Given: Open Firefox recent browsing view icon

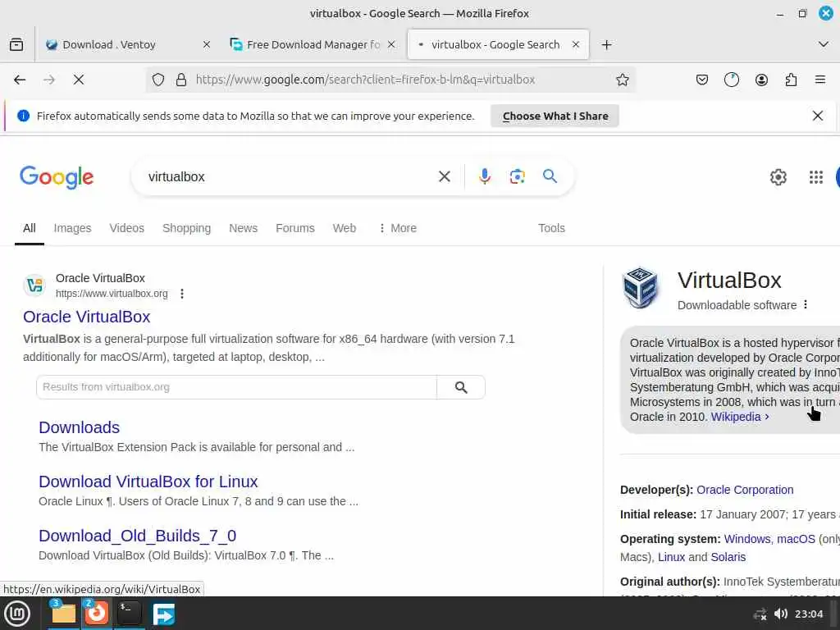Looking at the screenshot, I should [16, 44].
